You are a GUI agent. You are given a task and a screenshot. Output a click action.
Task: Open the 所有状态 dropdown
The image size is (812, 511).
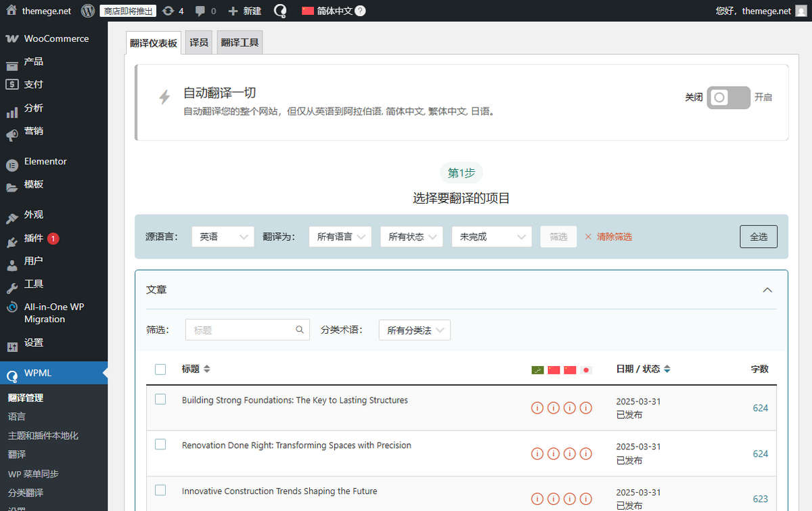click(x=411, y=237)
